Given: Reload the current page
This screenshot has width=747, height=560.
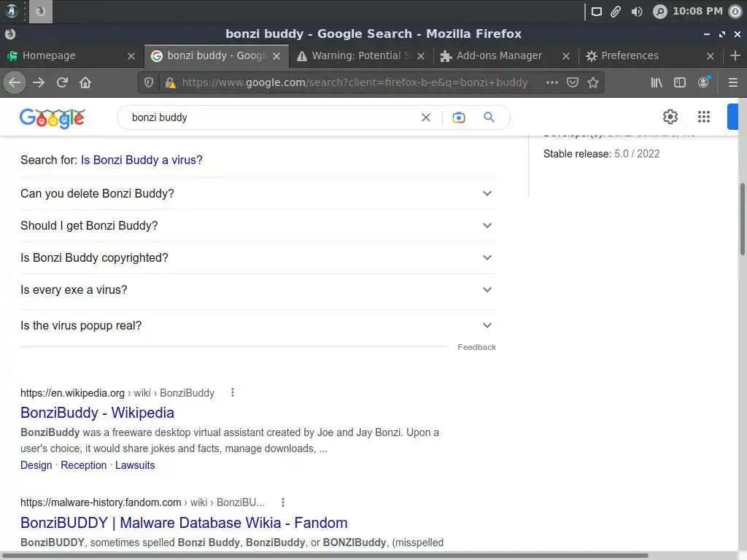Looking at the screenshot, I should coord(62,83).
